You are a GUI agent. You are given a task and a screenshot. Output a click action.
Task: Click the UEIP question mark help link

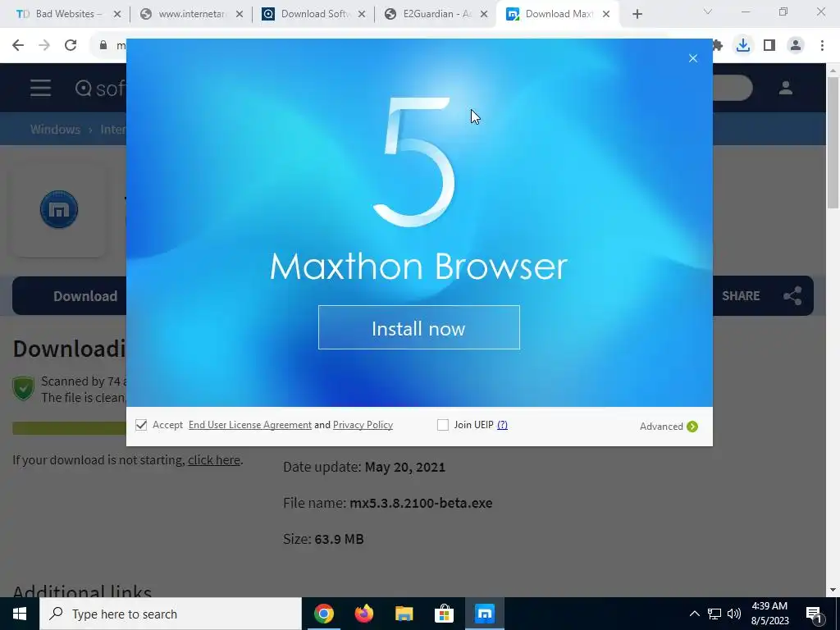pyautogui.click(x=502, y=425)
